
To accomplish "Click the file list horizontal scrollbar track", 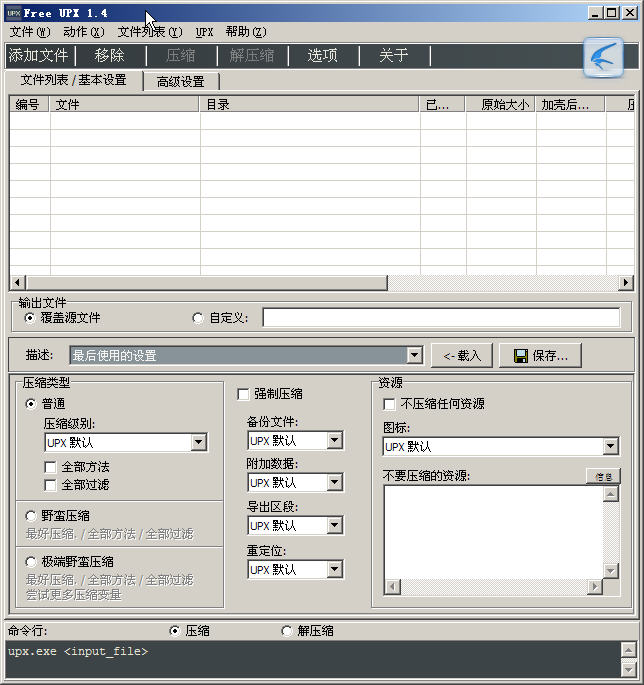I will (300, 283).
